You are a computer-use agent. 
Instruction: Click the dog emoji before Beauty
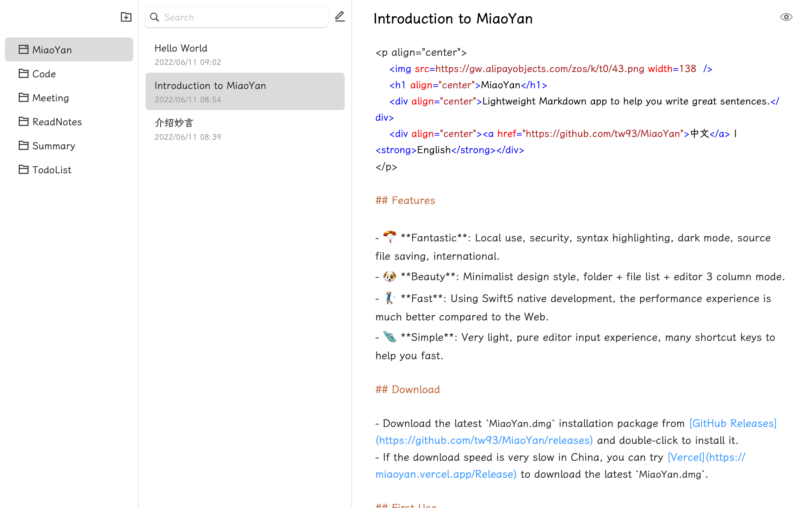coord(390,276)
